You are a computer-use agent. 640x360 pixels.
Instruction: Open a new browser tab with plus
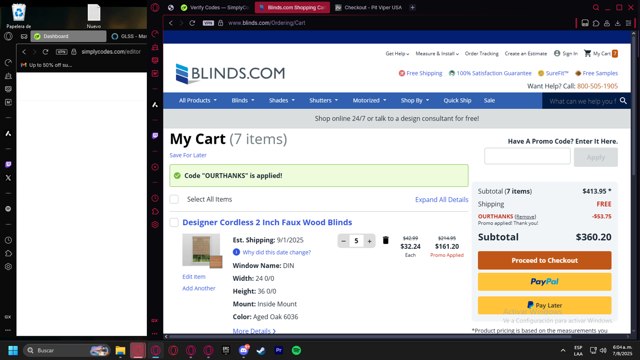[x=412, y=7]
